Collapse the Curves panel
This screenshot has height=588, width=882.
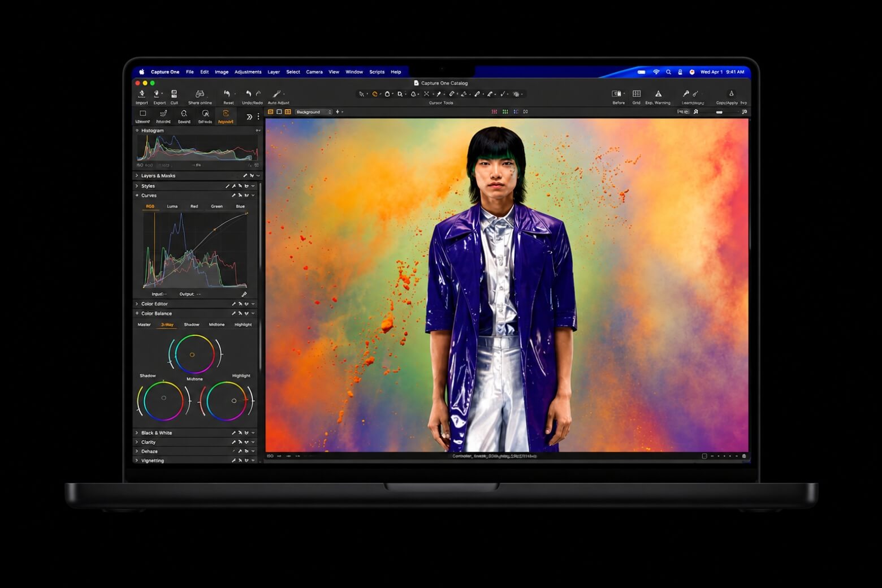(x=137, y=196)
